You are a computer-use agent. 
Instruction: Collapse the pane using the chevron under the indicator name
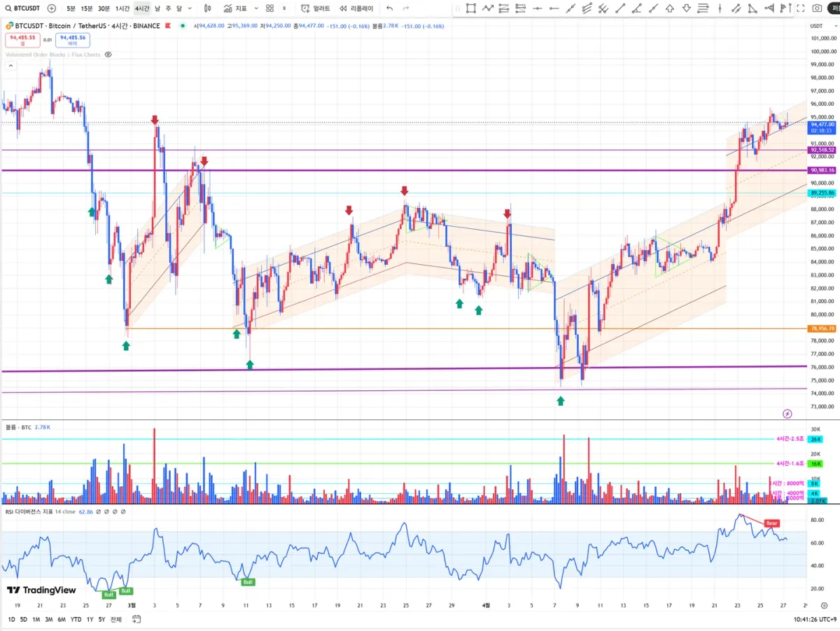(10, 65)
